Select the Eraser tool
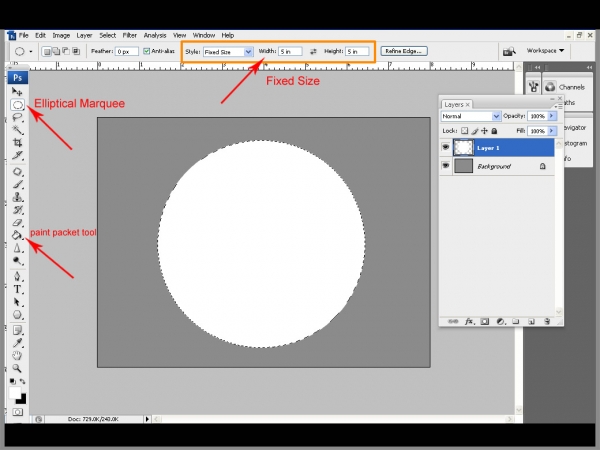Viewport: 600px width, 450px height. [17, 222]
